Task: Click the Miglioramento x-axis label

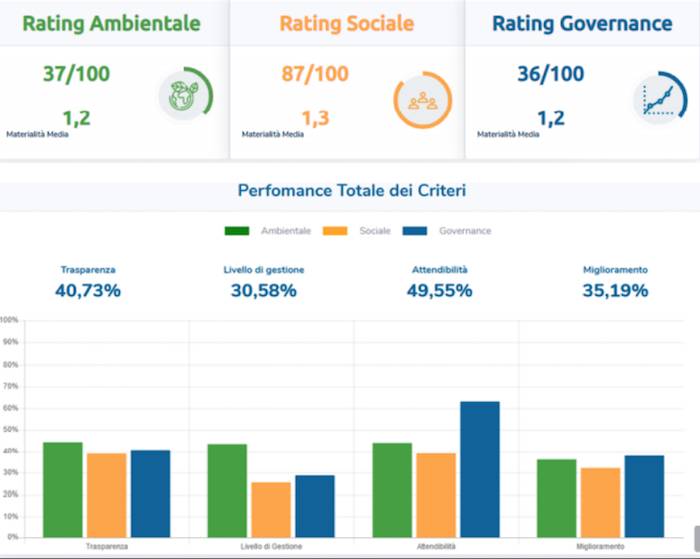Action: pos(600,546)
